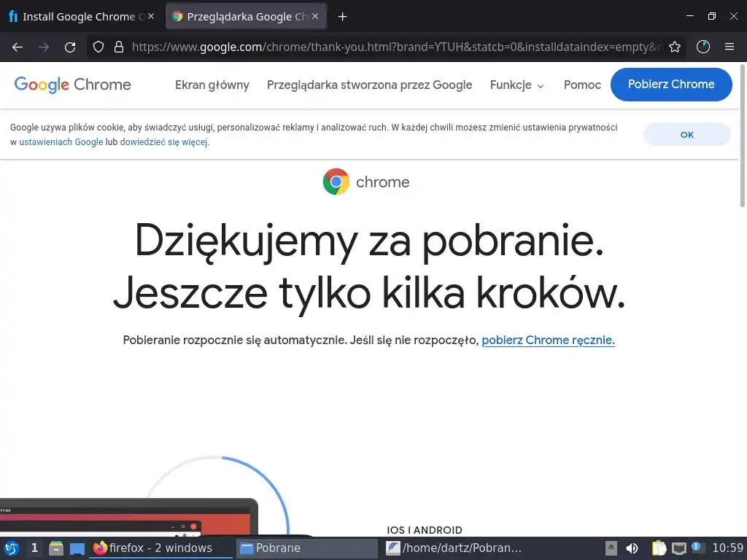Image resolution: width=747 pixels, height=560 pixels.
Task: Select the firefox - 2 windows taskbar entry
Action: click(x=160, y=548)
